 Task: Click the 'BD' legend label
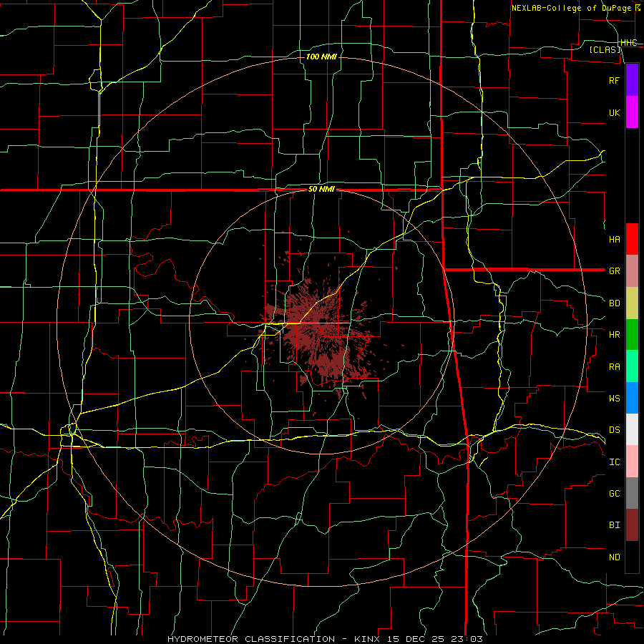point(615,303)
